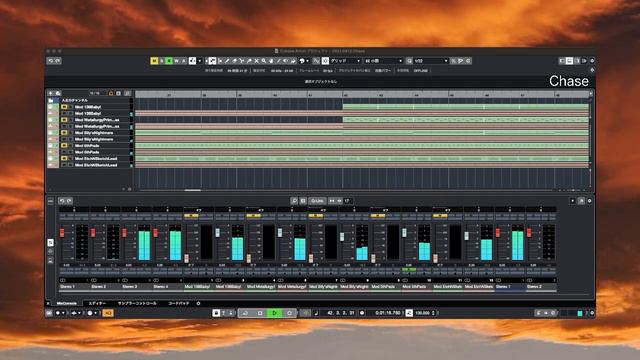This screenshot has height=360, width=640.
Task: Open channel search magnifier in MixConsole
Action: pyautogui.click(x=294, y=201)
